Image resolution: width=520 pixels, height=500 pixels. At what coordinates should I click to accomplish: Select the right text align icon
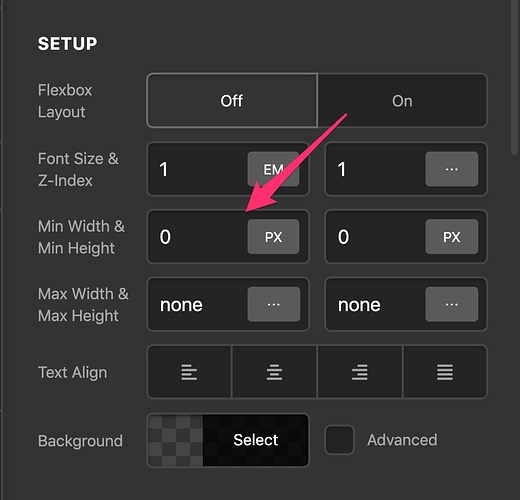(360, 372)
